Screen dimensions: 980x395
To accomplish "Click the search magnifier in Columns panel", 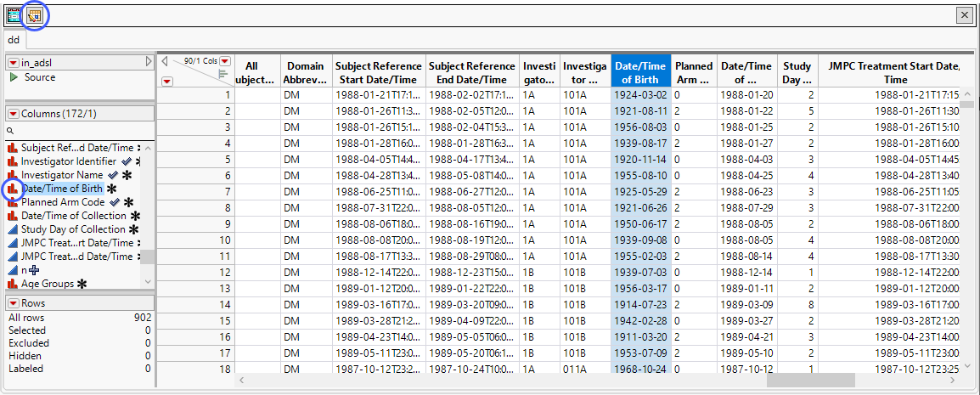I will 11,131.
